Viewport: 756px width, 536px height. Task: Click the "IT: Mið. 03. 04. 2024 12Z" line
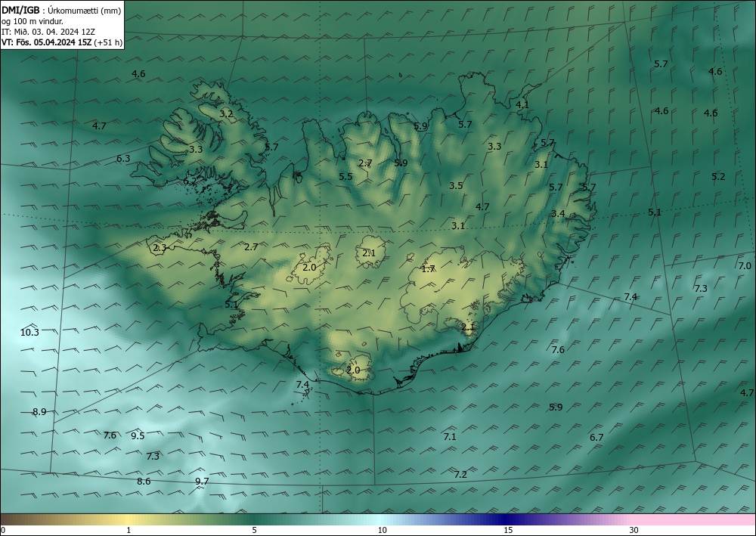click(x=48, y=32)
